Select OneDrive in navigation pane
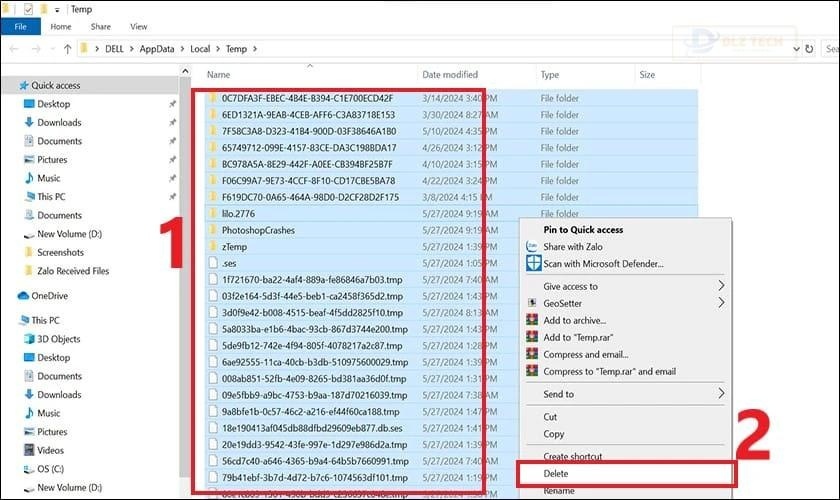 point(49,296)
